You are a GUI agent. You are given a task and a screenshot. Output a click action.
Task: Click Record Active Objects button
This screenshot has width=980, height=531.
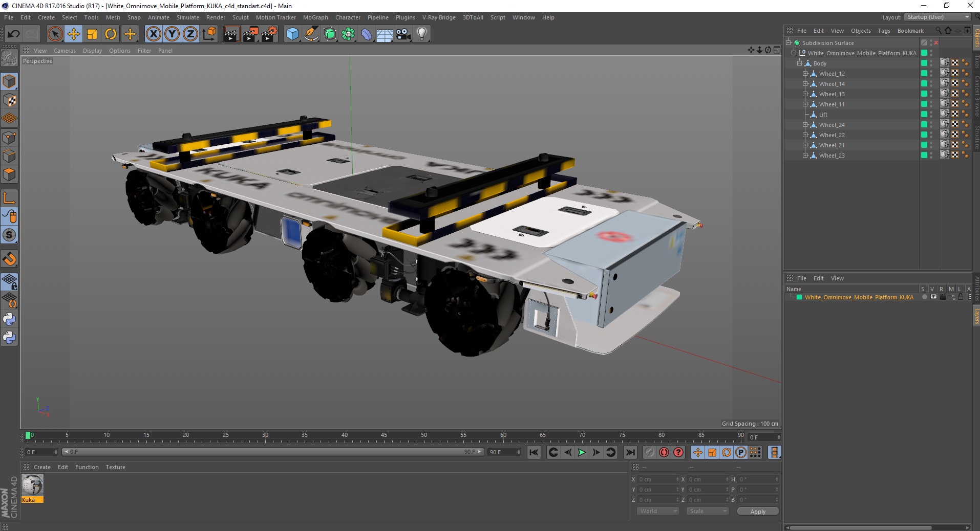[x=649, y=452]
